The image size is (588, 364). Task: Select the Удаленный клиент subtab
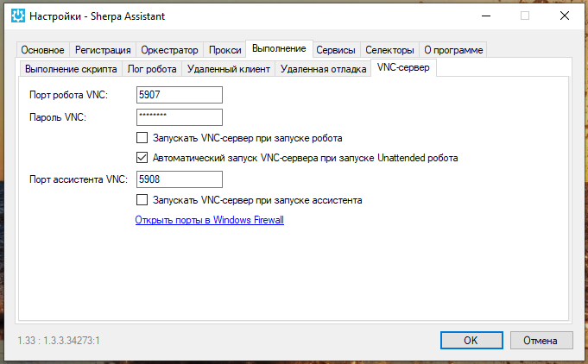(229, 69)
